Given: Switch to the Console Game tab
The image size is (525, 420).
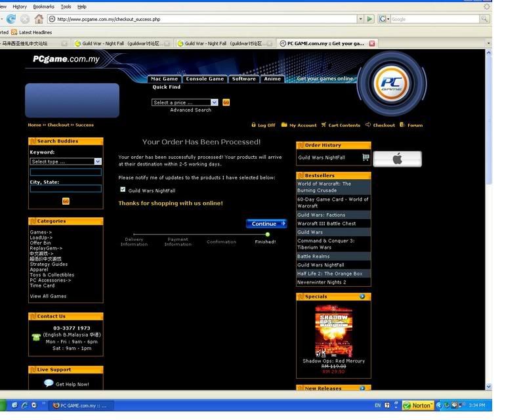Looking at the screenshot, I should tap(205, 79).
